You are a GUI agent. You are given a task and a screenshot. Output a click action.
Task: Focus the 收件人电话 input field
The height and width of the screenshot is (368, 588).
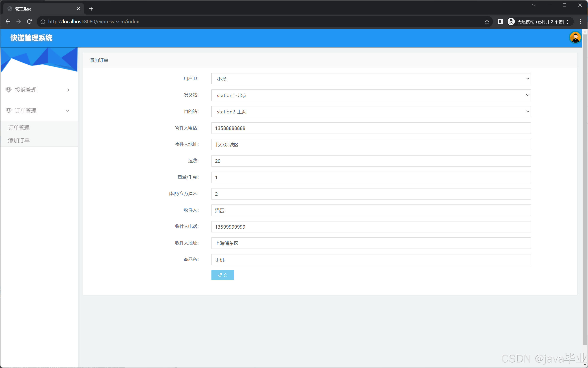[371, 227]
